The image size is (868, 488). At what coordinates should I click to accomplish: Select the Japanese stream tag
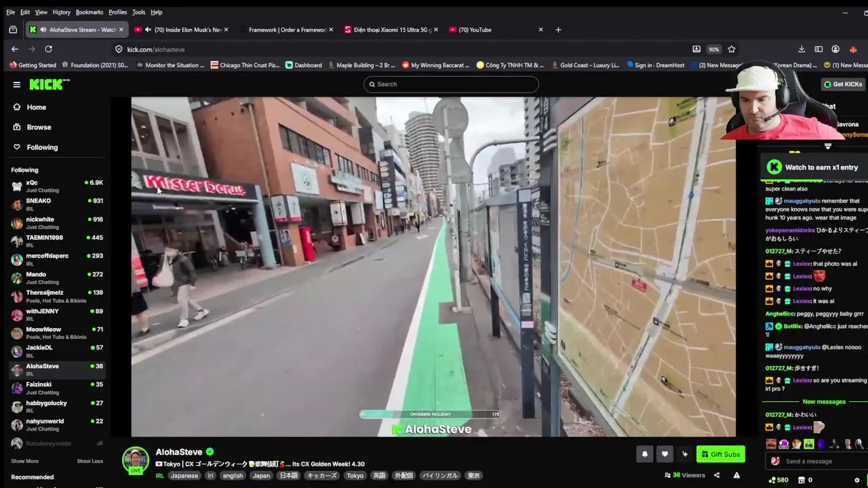click(184, 476)
